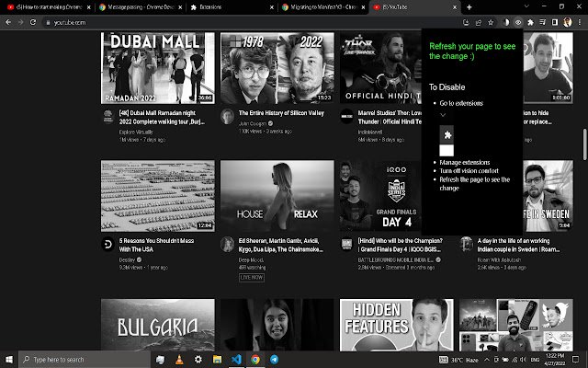The width and height of the screenshot is (588, 368).
Task: Open 5 Reasons You Shouldn't Mess With The USA
Action: (x=156, y=245)
